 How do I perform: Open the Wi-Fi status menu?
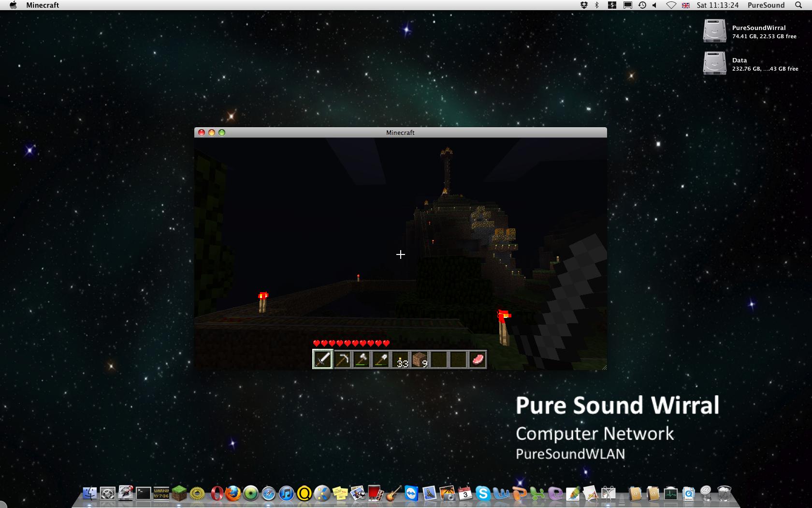point(671,5)
